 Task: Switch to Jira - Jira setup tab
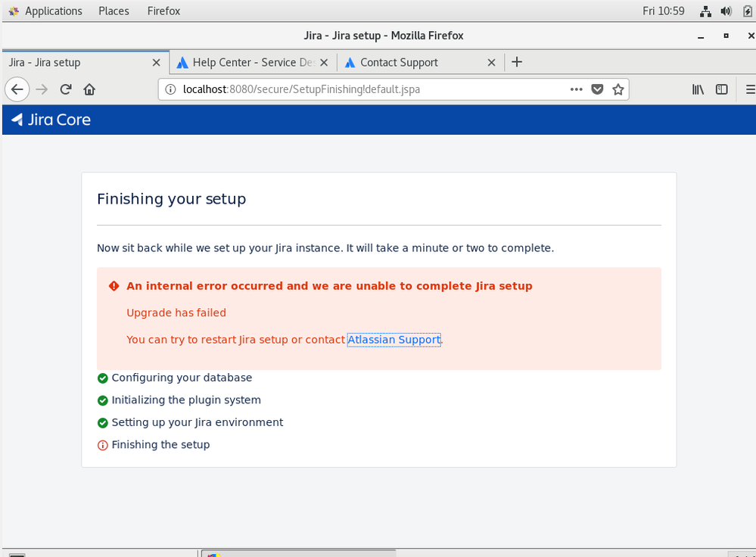tap(84, 62)
